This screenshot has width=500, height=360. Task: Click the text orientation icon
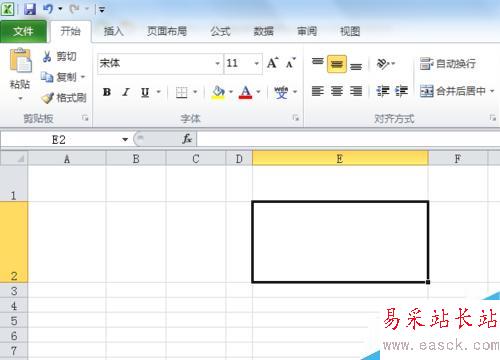(383, 63)
